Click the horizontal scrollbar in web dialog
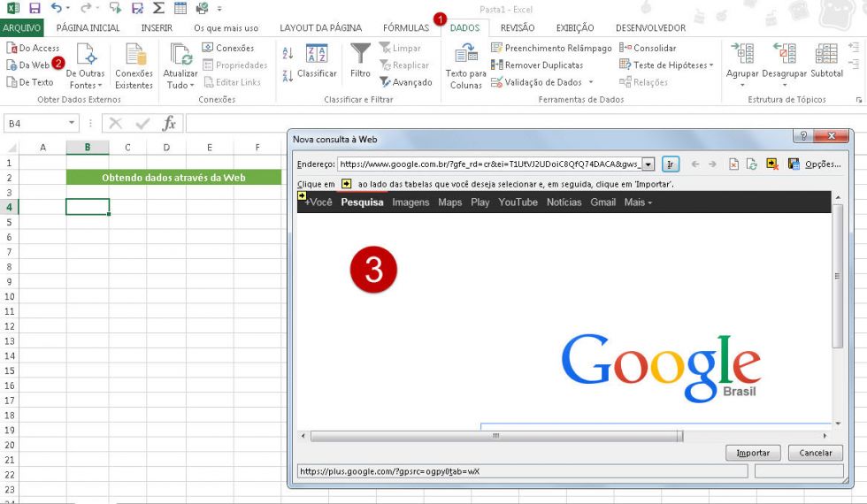 pos(496,436)
